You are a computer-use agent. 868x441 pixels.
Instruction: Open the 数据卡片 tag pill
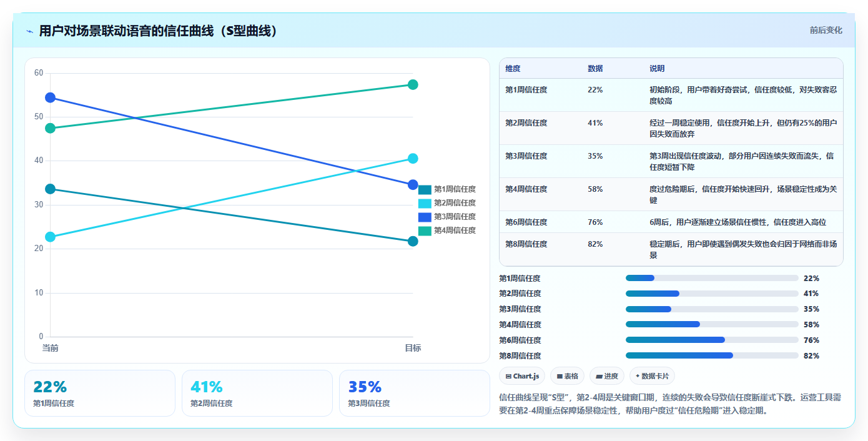point(652,376)
